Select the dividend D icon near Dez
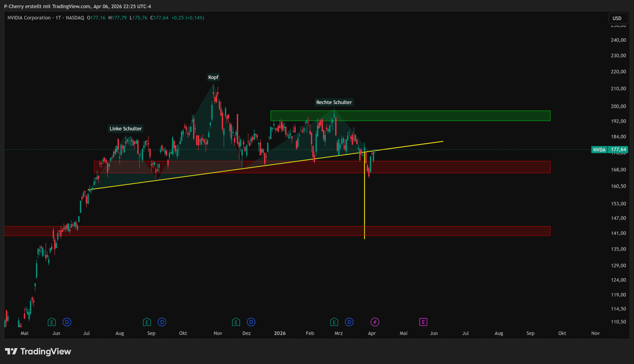 pyautogui.click(x=251, y=322)
